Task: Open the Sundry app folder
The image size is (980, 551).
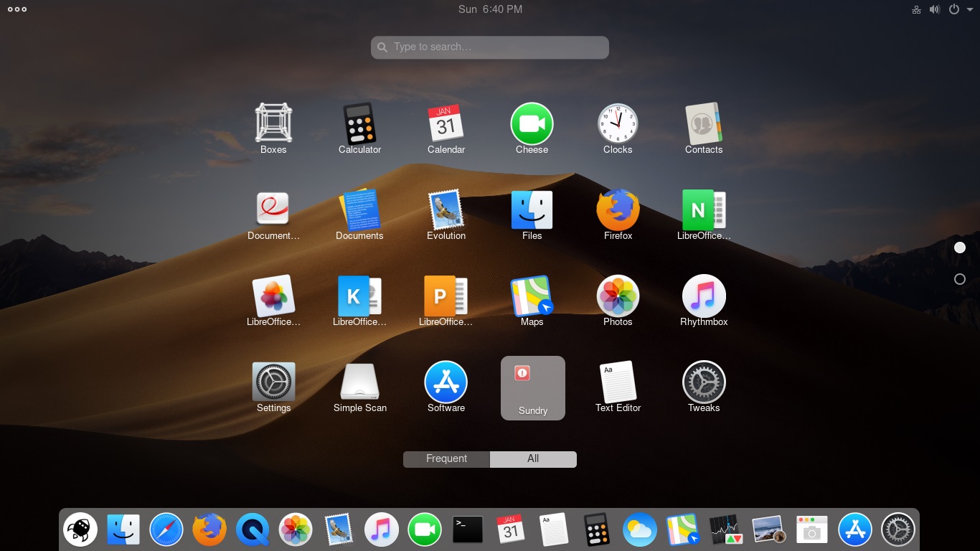Action: point(533,388)
